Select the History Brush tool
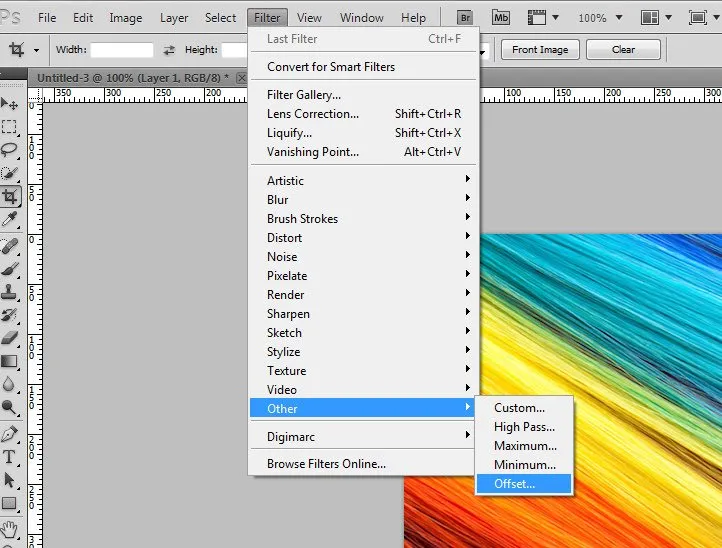 9,315
